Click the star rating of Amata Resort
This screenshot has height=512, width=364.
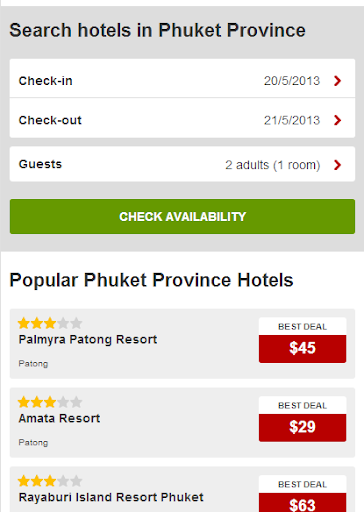point(50,402)
